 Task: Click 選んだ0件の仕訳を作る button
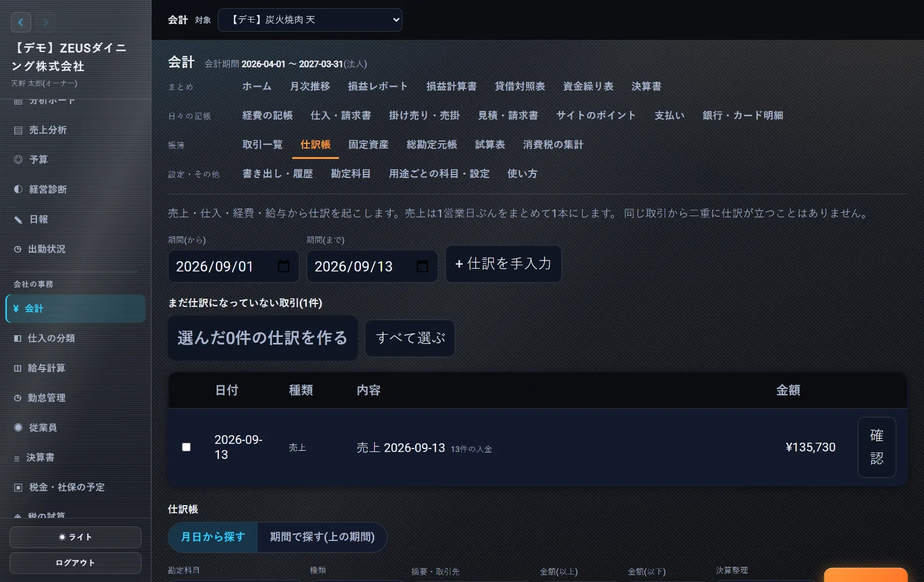pos(263,338)
